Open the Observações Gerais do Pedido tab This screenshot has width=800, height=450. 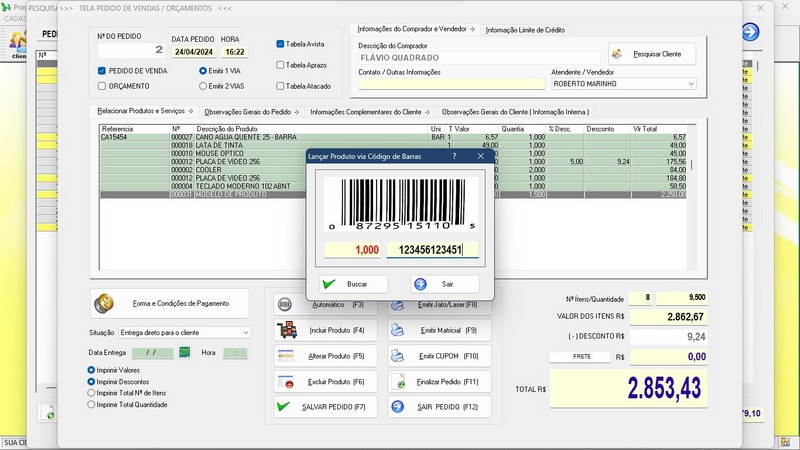click(252, 112)
